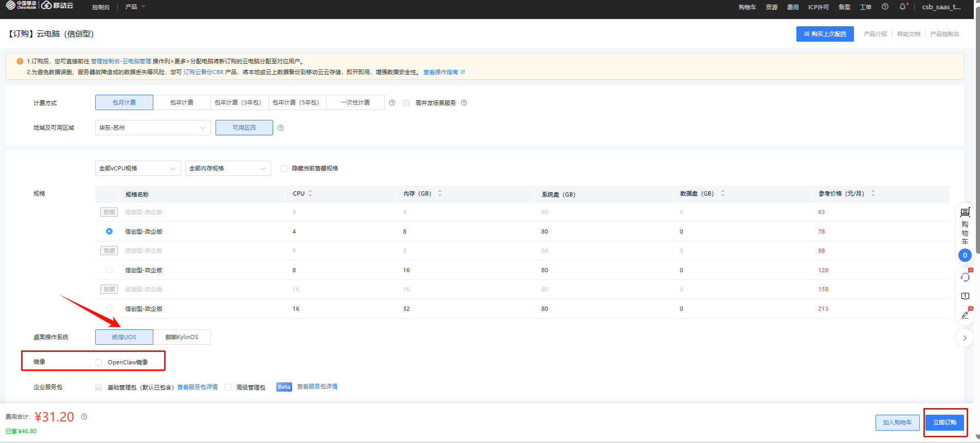Open the floating shopping cart icon
The height and width of the screenshot is (443, 980).
point(965,212)
